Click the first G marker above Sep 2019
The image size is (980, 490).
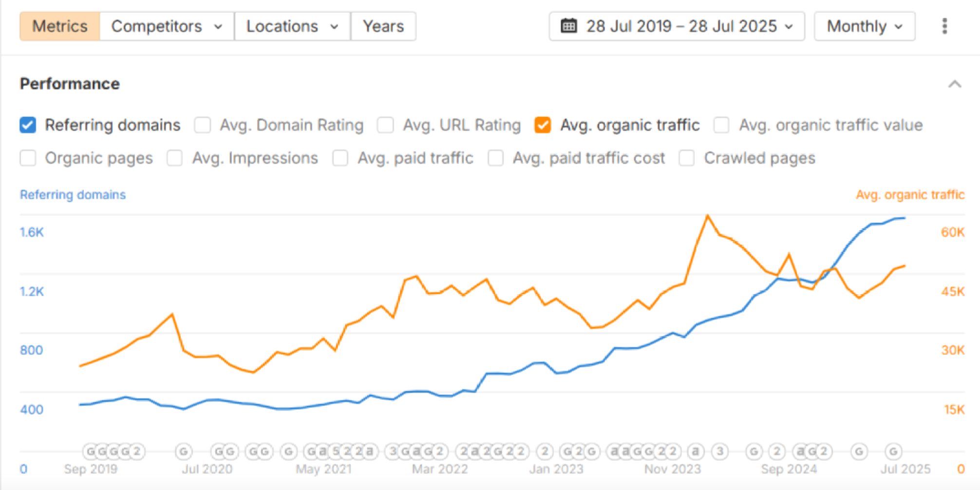click(91, 452)
